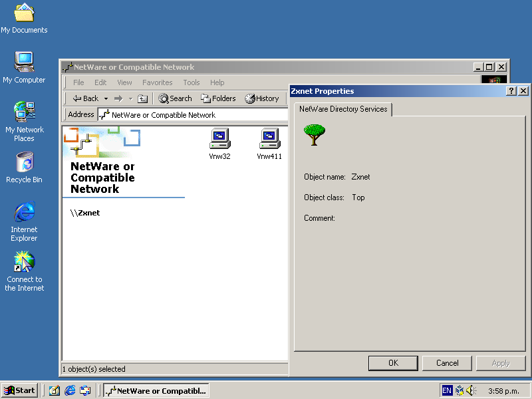Viewport: 532px width, 399px height.
Task: Click the EN language indicator
Action: point(447,390)
